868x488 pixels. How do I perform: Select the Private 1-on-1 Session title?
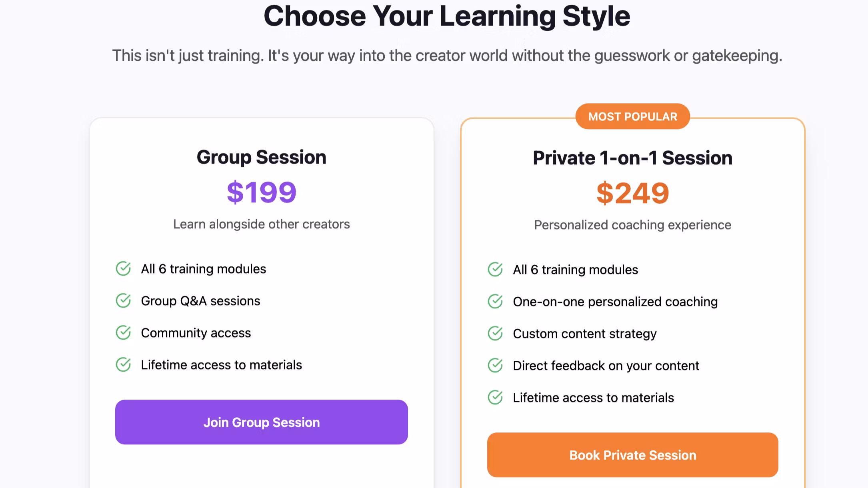632,158
